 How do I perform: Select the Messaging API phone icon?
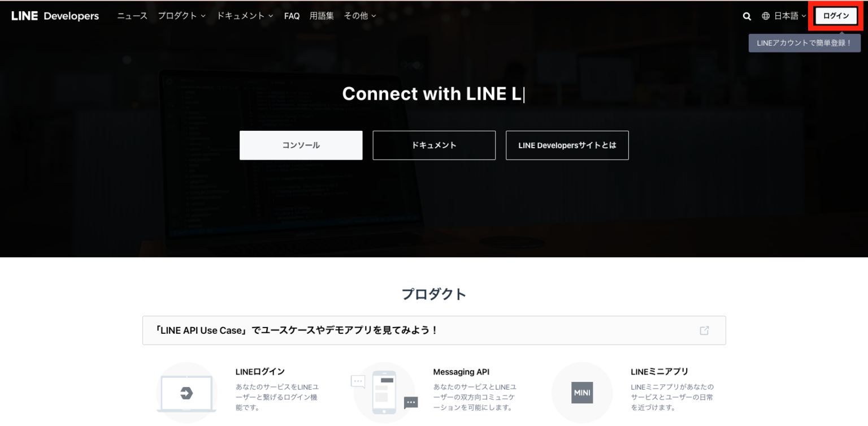click(384, 392)
